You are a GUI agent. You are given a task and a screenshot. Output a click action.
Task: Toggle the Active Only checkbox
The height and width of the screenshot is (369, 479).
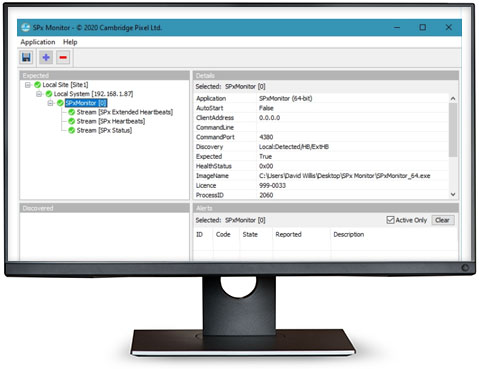pyautogui.click(x=390, y=220)
